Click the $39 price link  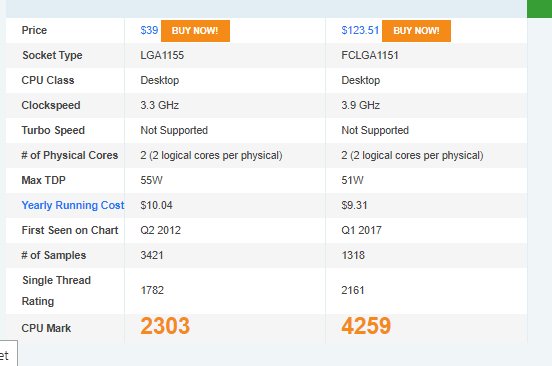tap(149, 30)
